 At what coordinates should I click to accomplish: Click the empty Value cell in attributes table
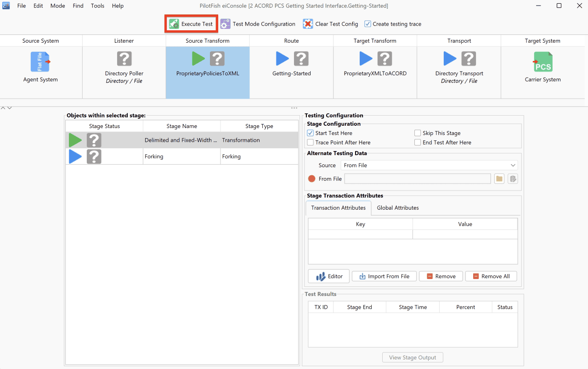(x=465, y=235)
